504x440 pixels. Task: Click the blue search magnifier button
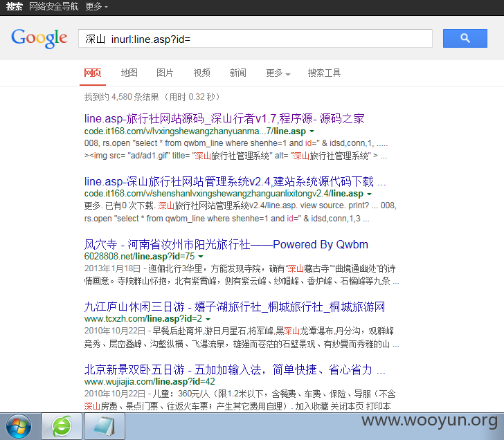pos(465,38)
